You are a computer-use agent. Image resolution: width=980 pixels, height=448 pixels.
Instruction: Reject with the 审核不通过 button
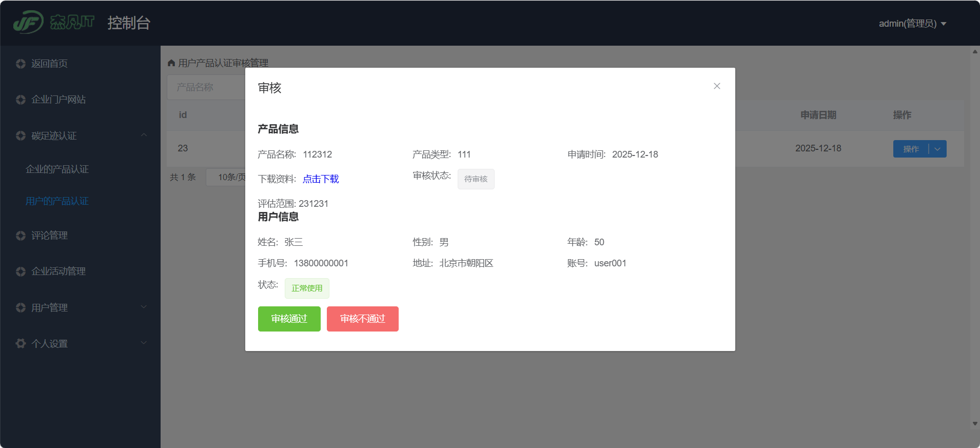[363, 319]
